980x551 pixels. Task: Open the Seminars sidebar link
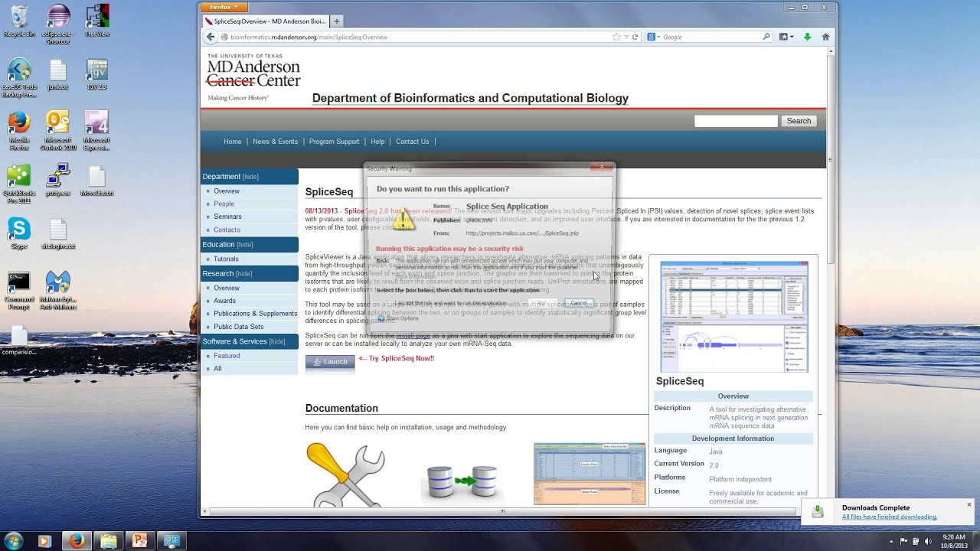coord(228,217)
